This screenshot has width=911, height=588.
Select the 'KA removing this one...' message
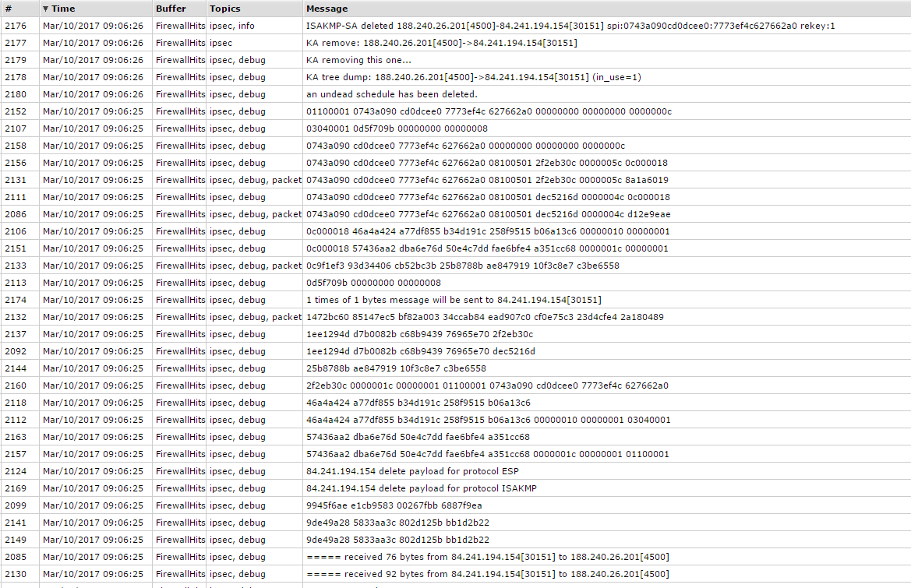point(358,60)
